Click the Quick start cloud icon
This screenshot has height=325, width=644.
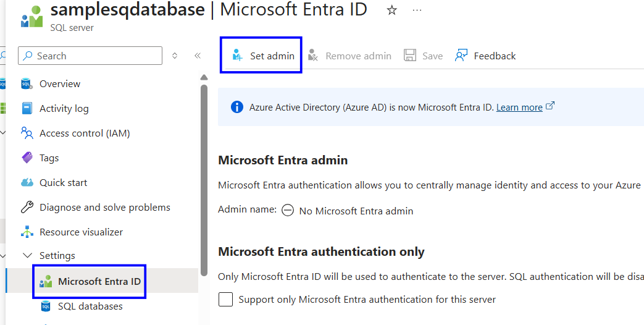(27, 182)
